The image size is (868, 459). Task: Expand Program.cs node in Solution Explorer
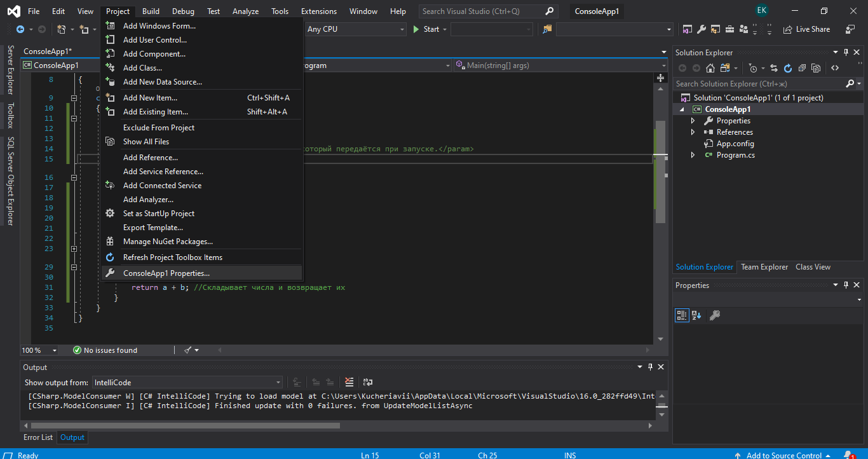tap(693, 155)
